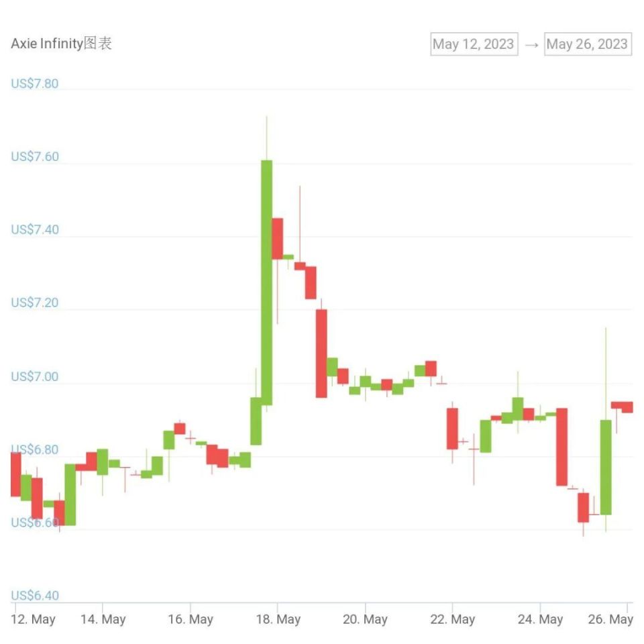Click the 12. May x-axis label
The width and height of the screenshot is (644, 644).
tap(33, 619)
